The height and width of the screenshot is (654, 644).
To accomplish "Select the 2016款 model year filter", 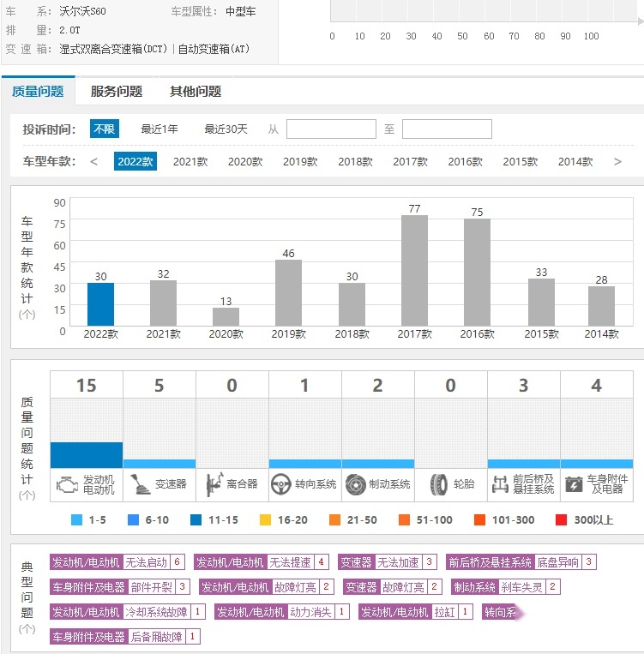I will [466, 161].
